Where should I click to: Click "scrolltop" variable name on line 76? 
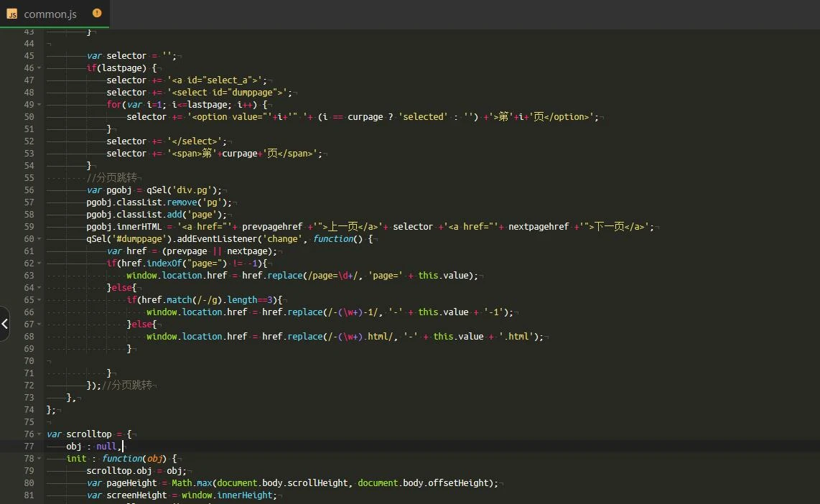(89, 434)
